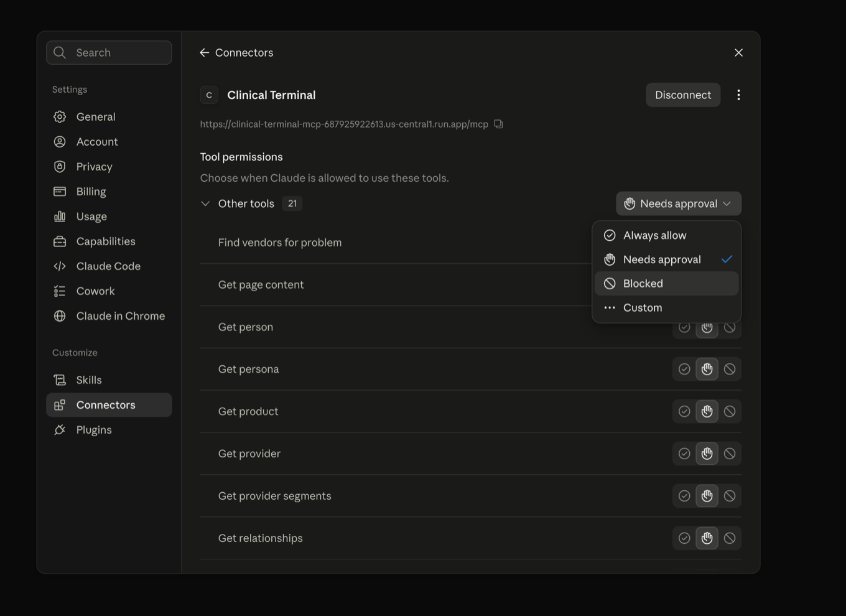This screenshot has width=846, height=616.
Task: Click the Connectors blocks icon in sidebar
Action: tap(60, 404)
